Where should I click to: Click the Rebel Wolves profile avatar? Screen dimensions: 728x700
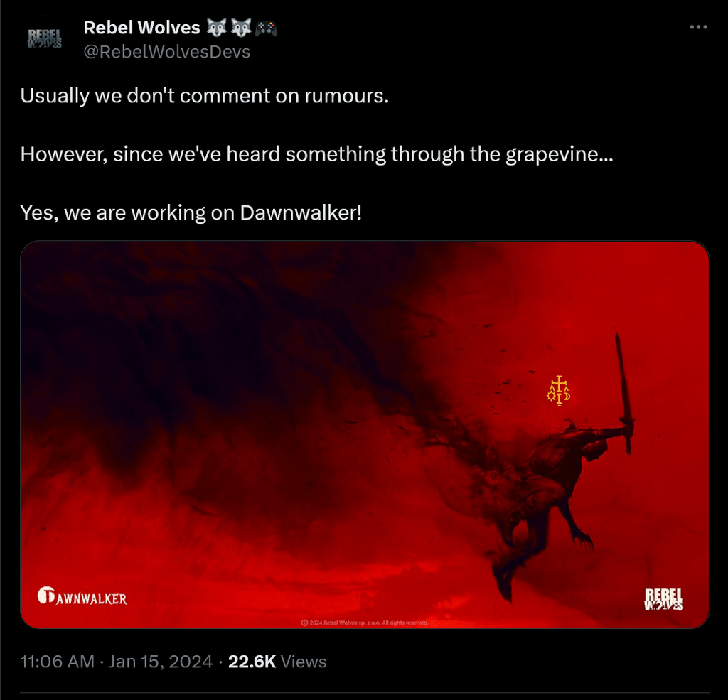(x=45, y=38)
